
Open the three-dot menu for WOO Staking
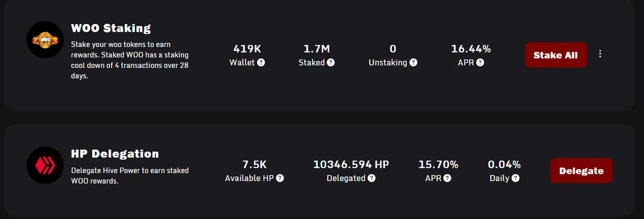pyautogui.click(x=600, y=54)
